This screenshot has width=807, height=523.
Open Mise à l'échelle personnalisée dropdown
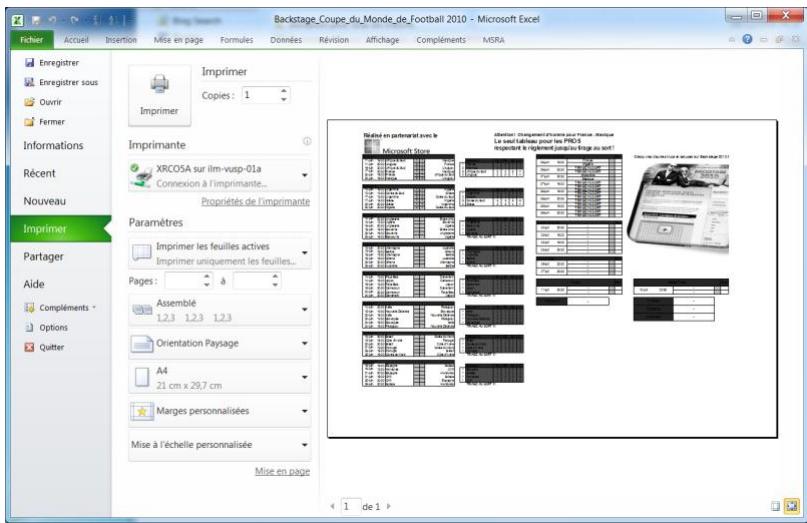click(x=220, y=445)
